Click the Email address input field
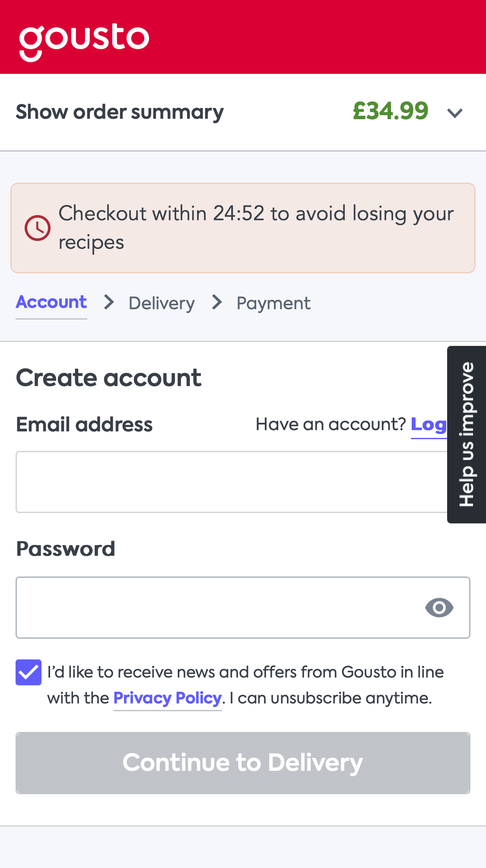The width and height of the screenshot is (486, 868). point(243,482)
